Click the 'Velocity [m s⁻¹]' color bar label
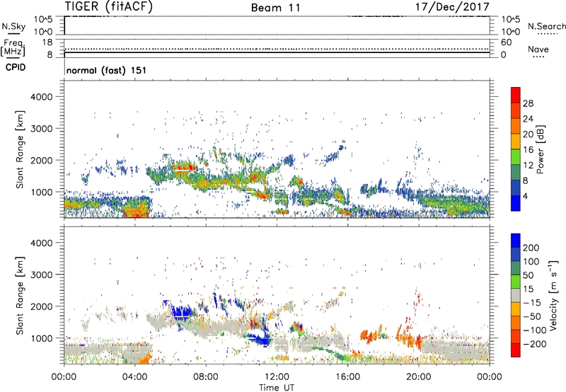 (553, 295)
